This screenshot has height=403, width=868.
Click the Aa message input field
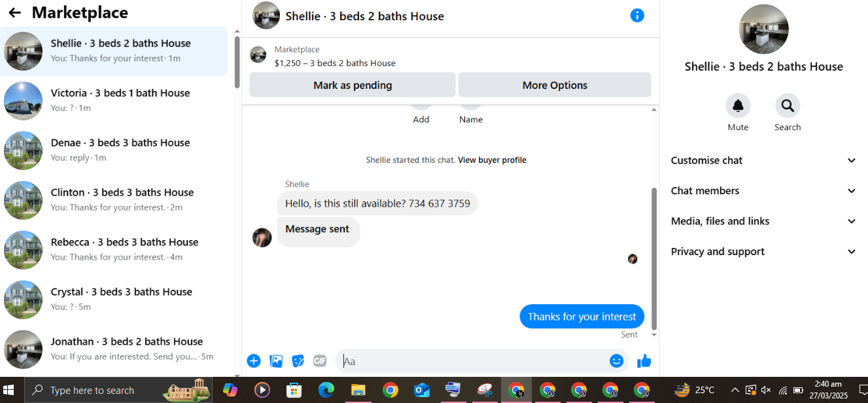point(473,361)
